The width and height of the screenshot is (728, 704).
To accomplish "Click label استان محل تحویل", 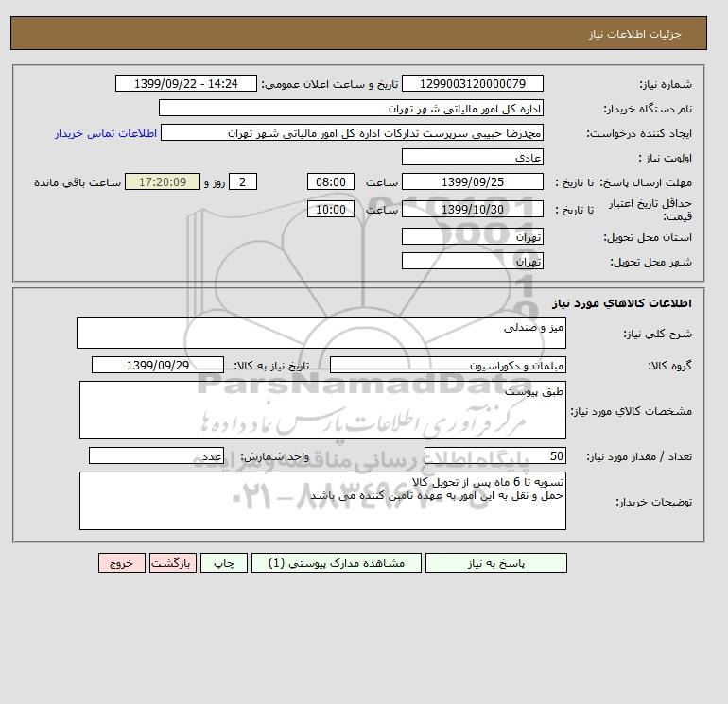I will 648,237.
